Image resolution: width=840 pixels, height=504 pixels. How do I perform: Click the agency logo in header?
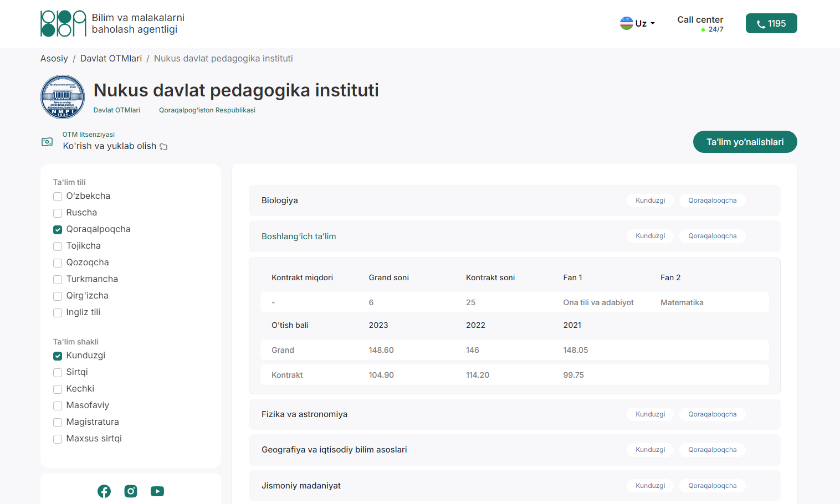(63, 23)
